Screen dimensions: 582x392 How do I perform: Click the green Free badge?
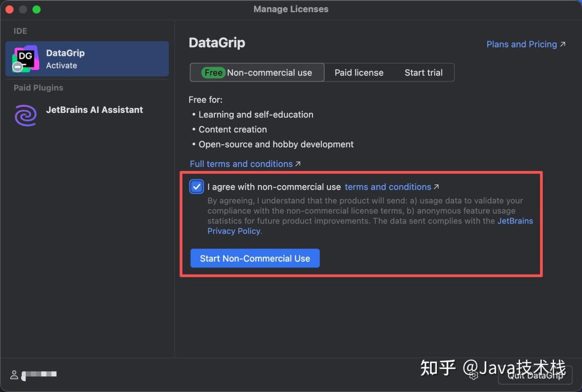click(x=213, y=73)
